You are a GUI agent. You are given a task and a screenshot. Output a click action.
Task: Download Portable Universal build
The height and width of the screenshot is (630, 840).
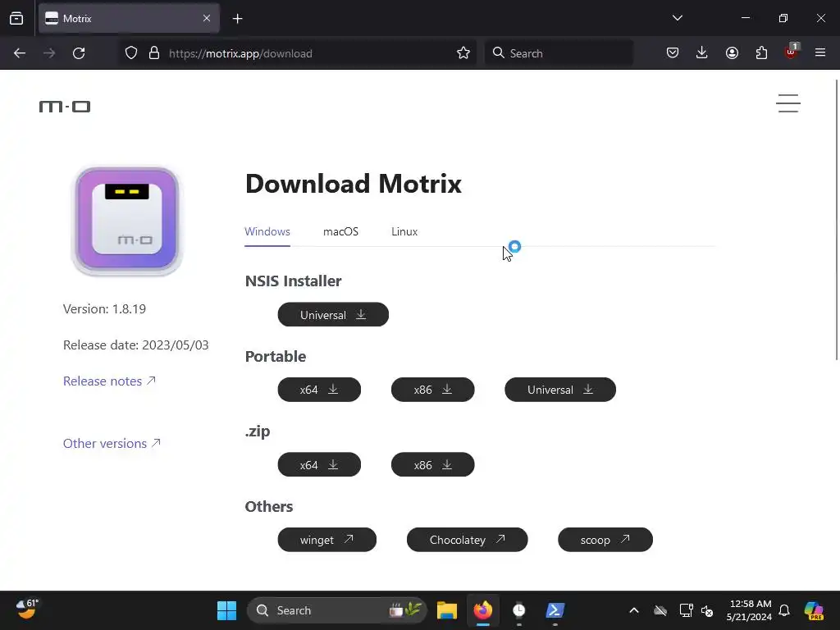(x=560, y=390)
